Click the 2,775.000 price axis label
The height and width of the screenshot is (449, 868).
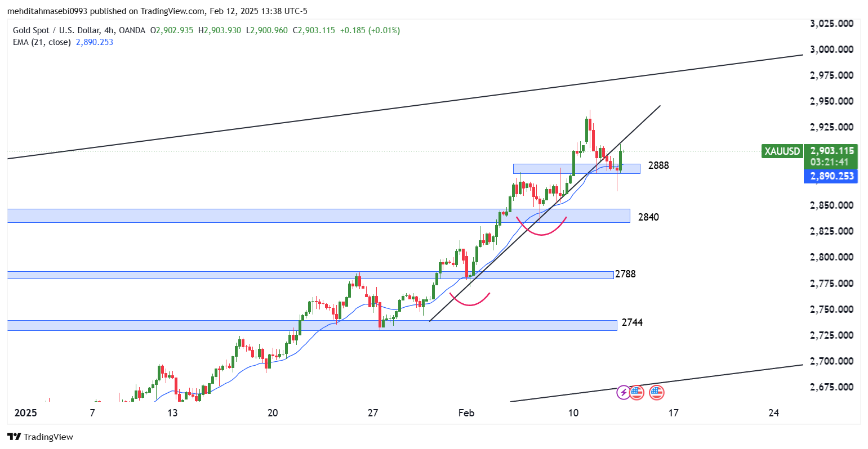[x=831, y=283]
